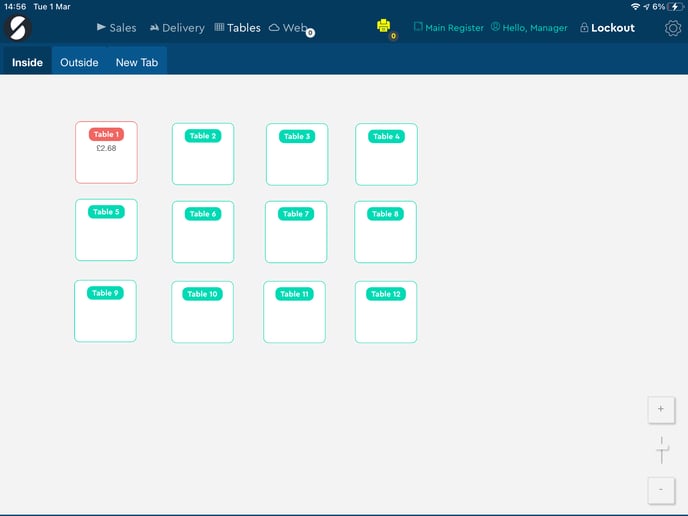Click the zoom slider handle
The height and width of the screenshot is (516, 688).
[x=662, y=449]
